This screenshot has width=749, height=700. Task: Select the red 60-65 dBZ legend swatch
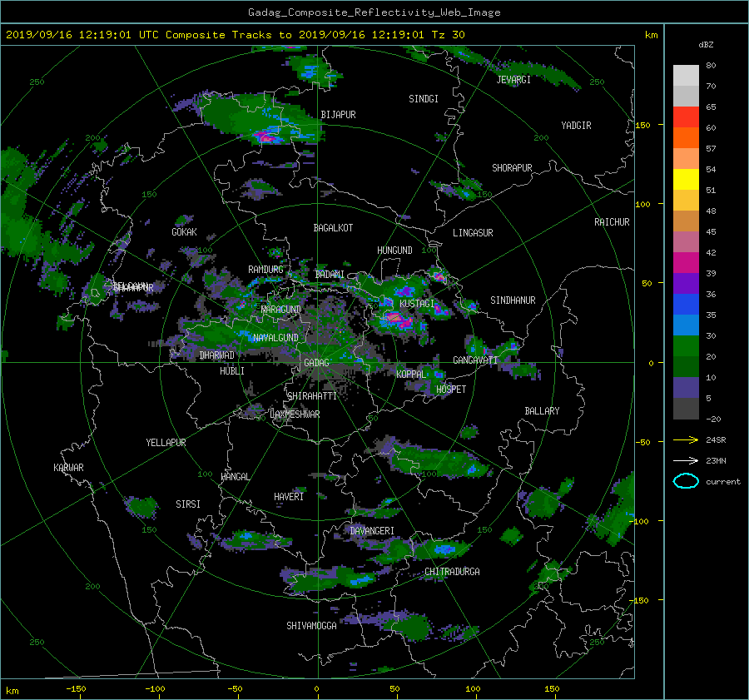(x=686, y=117)
